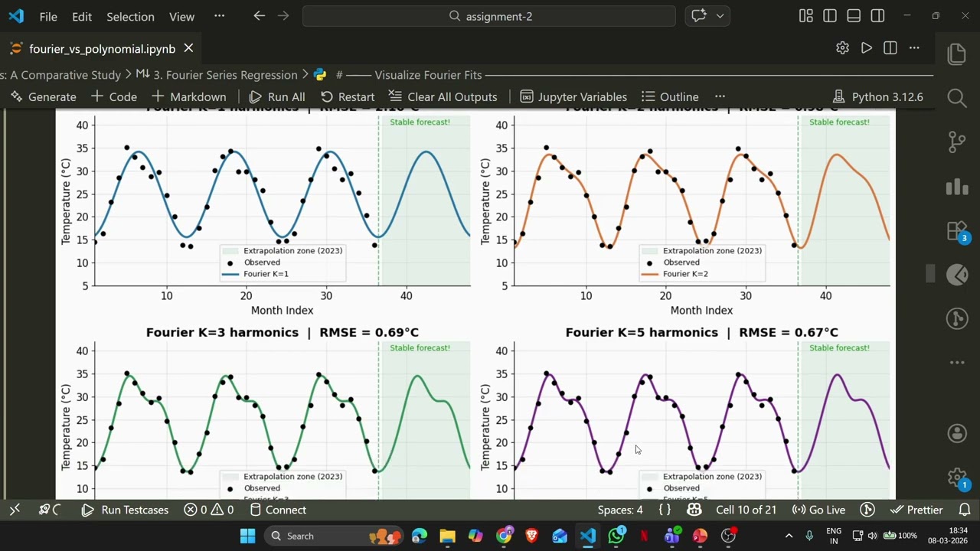Open the Accounts menu icon
This screenshot has width=980, height=551.
[957, 433]
